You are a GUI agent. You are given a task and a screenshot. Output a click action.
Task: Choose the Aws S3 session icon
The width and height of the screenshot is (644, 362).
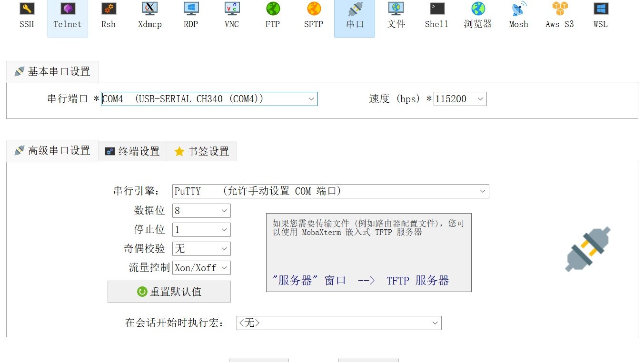pos(560,16)
